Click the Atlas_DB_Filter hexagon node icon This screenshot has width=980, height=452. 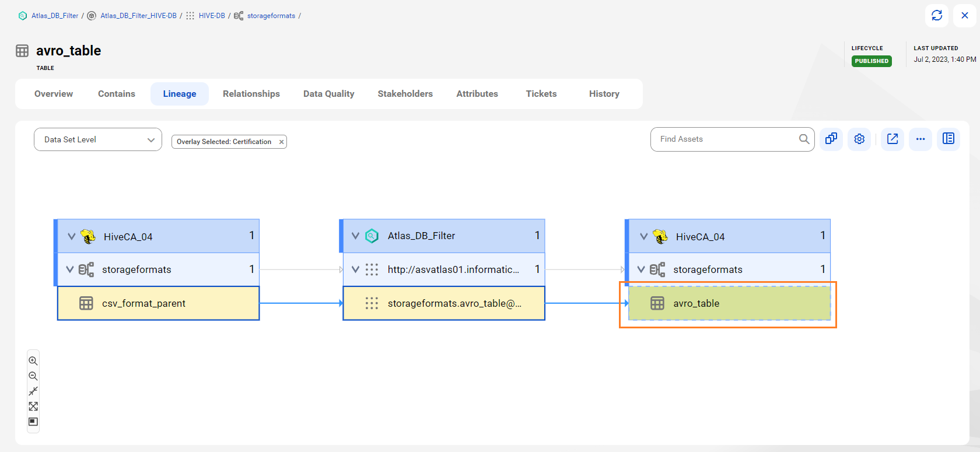(x=372, y=236)
